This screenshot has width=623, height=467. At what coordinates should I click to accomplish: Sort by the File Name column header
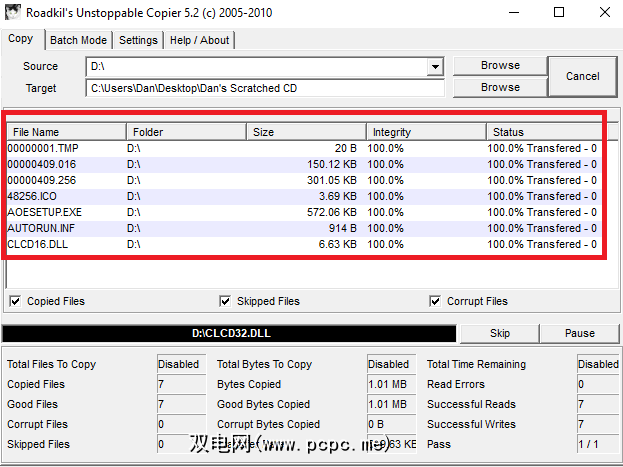point(66,132)
